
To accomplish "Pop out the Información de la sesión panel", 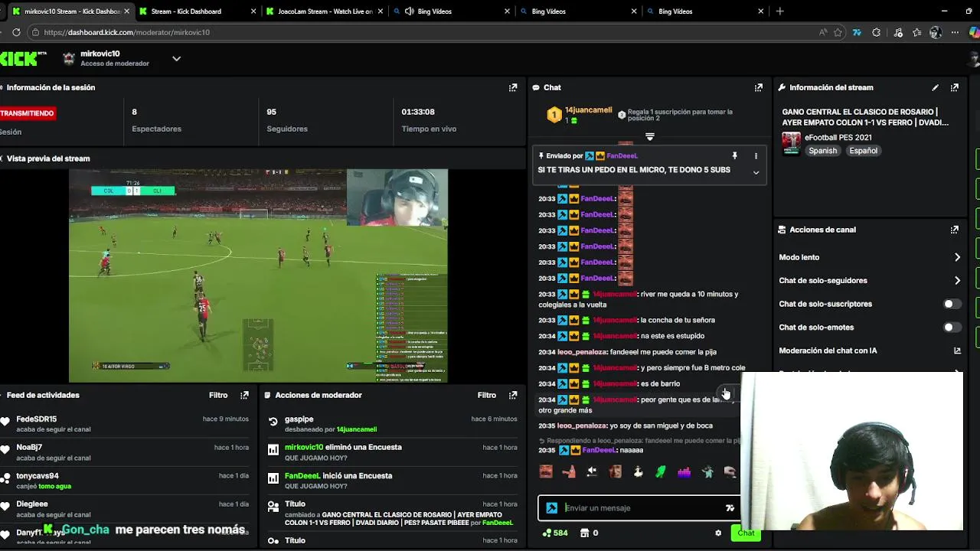I will click(513, 87).
